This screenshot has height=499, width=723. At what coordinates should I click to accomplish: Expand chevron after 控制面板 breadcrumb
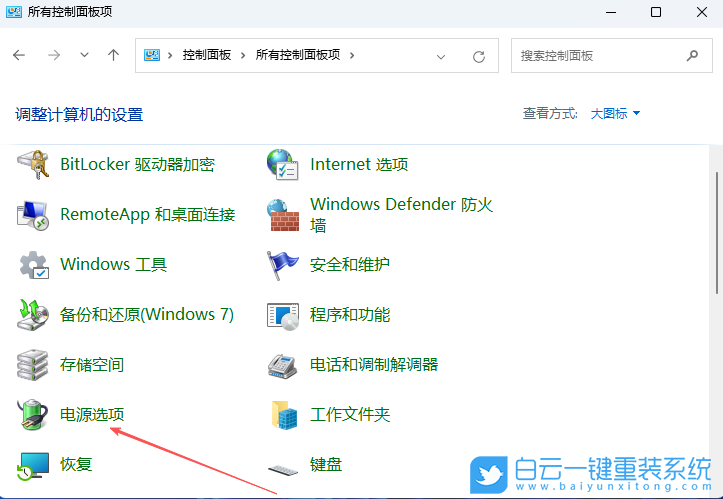(243, 56)
